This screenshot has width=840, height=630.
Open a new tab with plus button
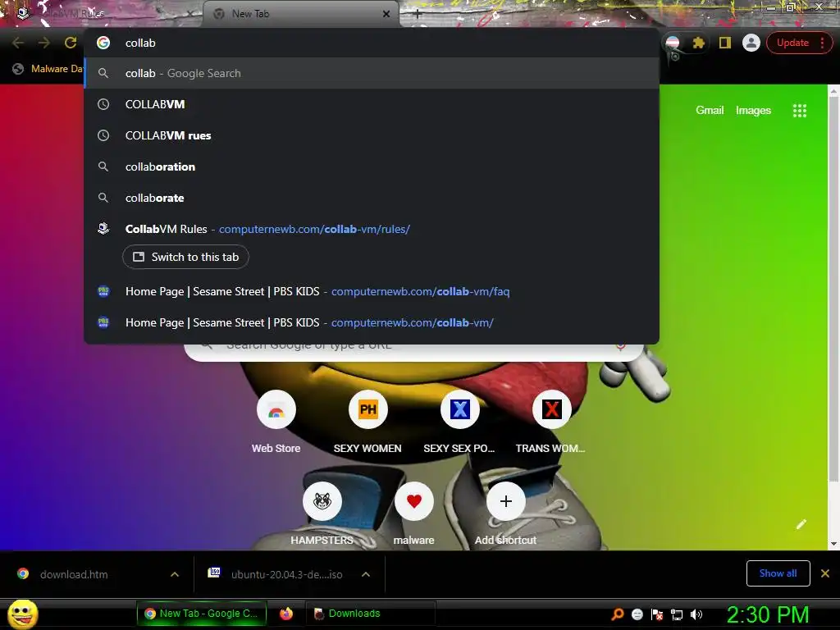[x=418, y=14]
